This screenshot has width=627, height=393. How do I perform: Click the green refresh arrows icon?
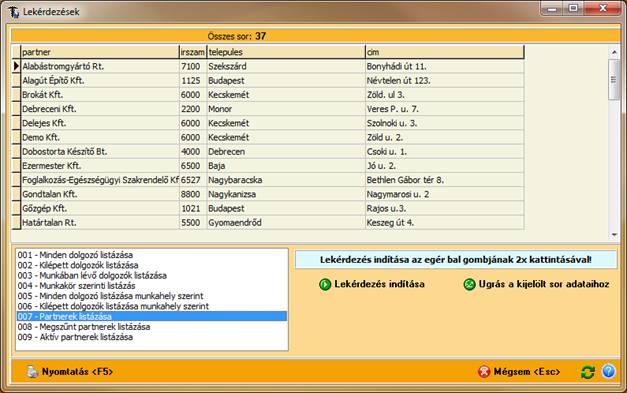click(x=587, y=372)
